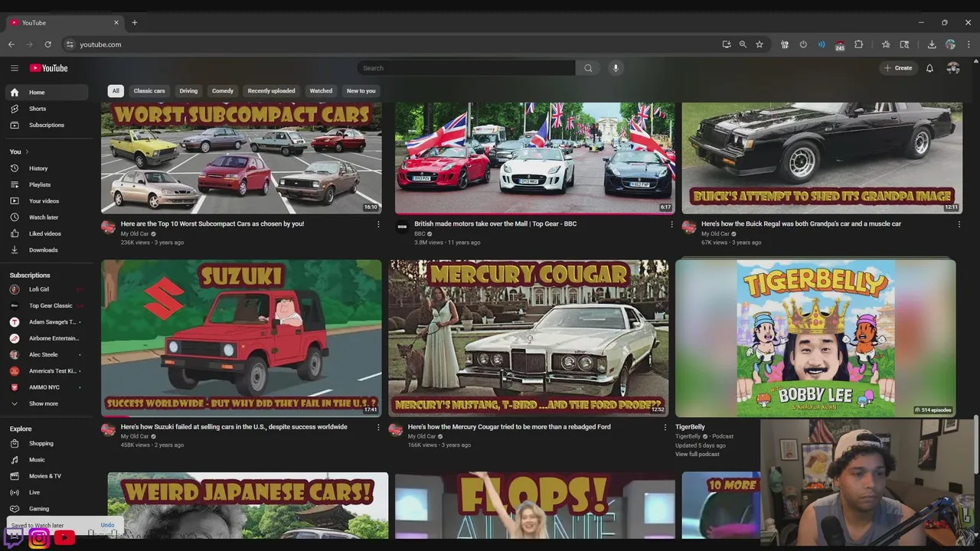Open options for British made motors video
The height and width of the screenshot is (551, 980).
coord(672,224)
